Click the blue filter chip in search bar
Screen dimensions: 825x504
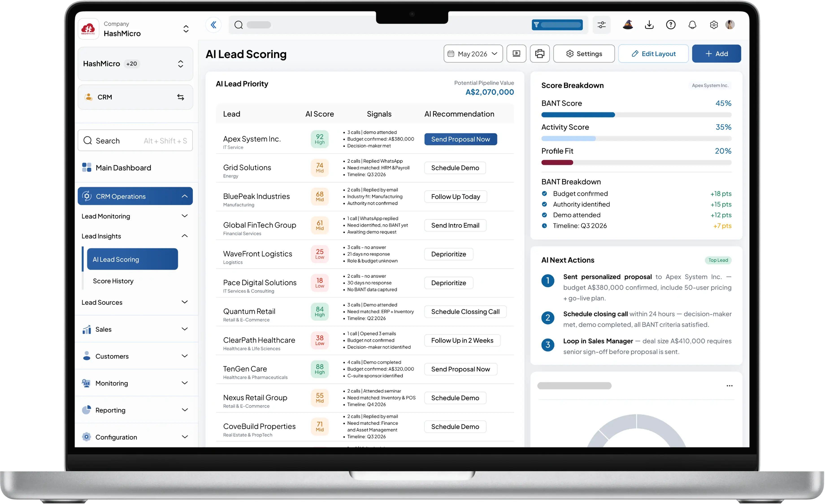point(557,25)
